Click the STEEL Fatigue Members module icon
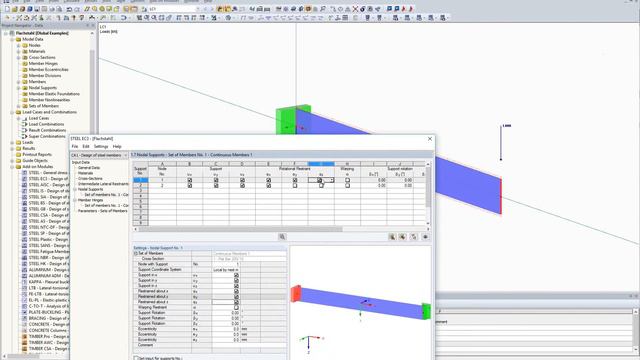Viewport: 640px width, 360px height. (x=24, y=251)
